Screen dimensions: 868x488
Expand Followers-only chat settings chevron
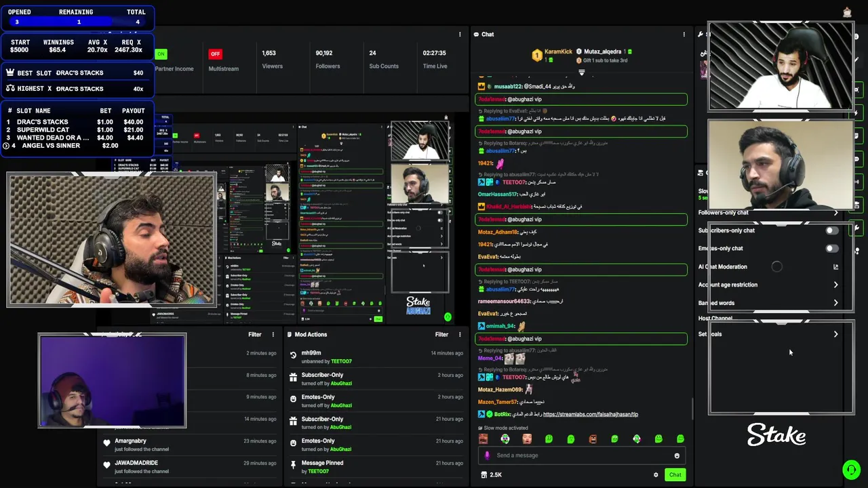point(835,213)
